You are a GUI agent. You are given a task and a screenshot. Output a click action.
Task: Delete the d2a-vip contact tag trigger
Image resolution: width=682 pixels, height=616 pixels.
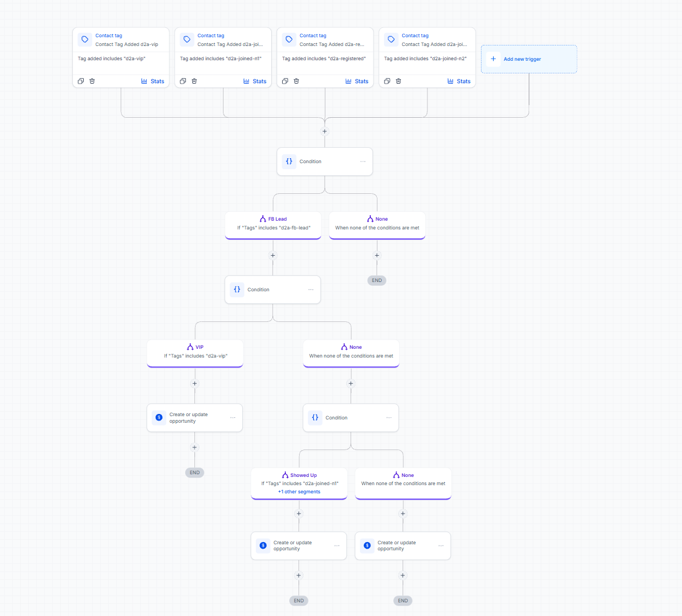tap(92, 81)
